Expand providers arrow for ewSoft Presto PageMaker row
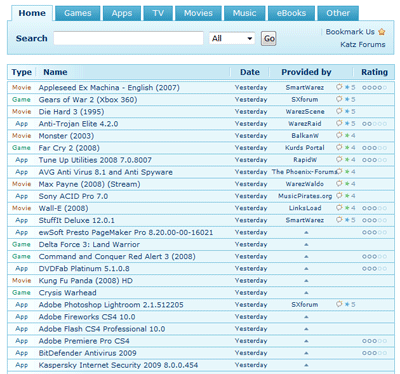Screen dimensions: 400x374 coord(306,232)
